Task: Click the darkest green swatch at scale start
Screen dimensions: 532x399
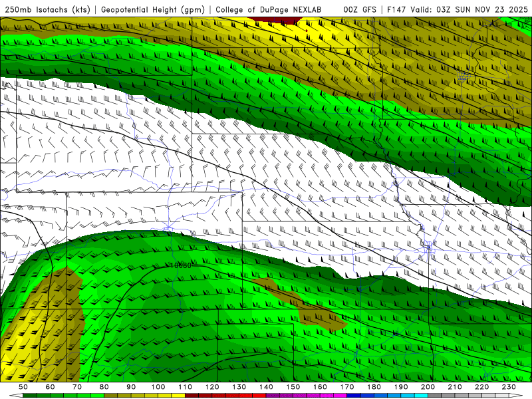Action: point(30,395)
